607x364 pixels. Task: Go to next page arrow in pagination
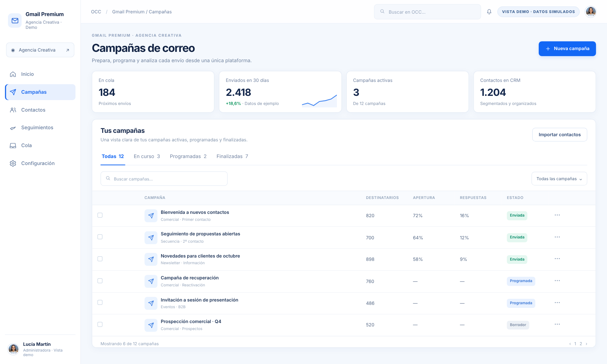(586, 344)
